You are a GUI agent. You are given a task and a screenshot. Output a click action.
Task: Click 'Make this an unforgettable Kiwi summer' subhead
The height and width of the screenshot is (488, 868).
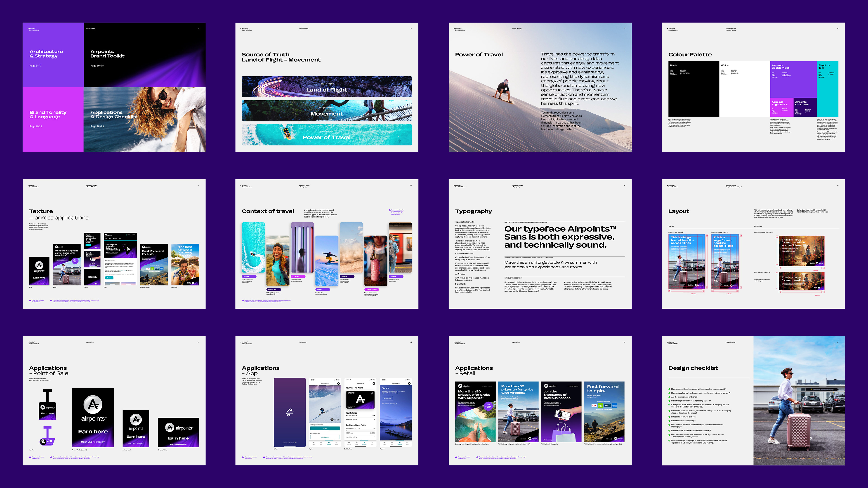click(x=550, y=265)
